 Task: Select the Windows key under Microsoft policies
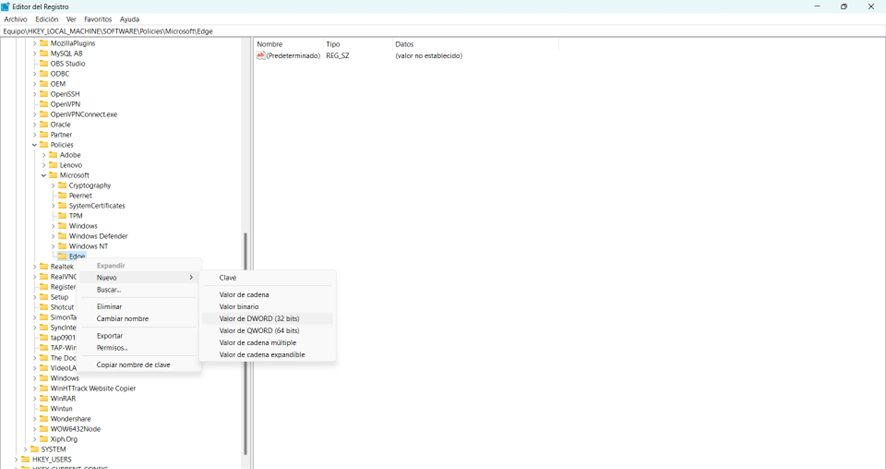click(83, 226)
